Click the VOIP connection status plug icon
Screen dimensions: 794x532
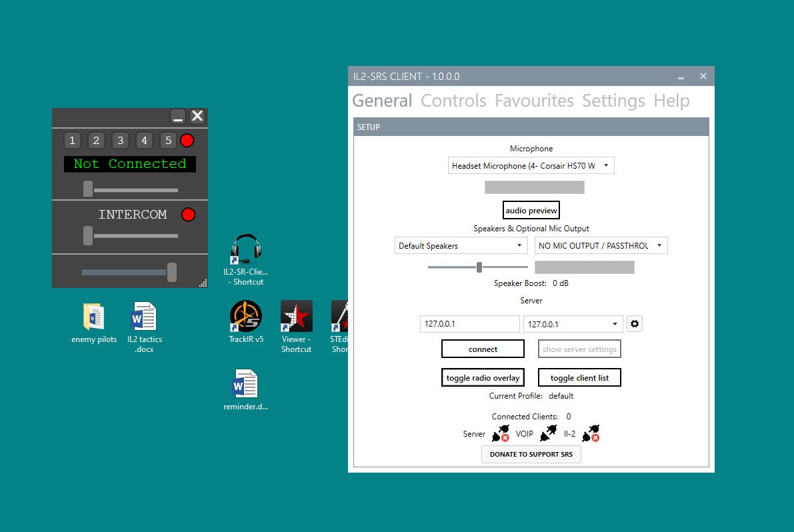coord(549,433)
